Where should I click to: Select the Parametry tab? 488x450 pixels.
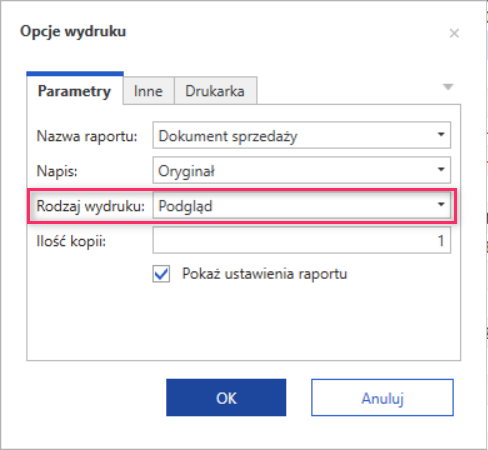click(x=75, y=90)
